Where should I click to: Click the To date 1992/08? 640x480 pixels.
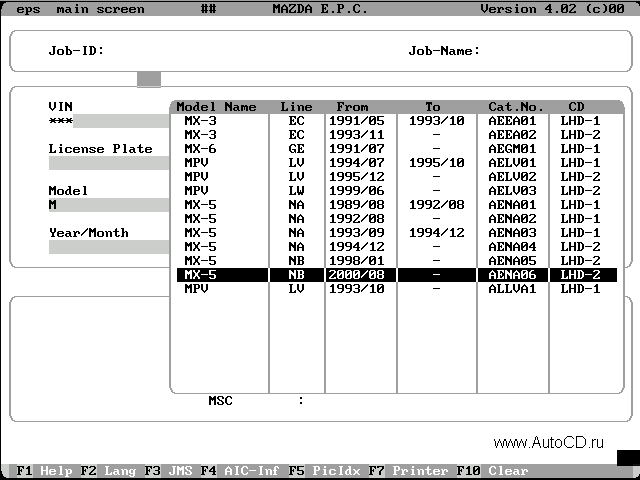point(437,205)
